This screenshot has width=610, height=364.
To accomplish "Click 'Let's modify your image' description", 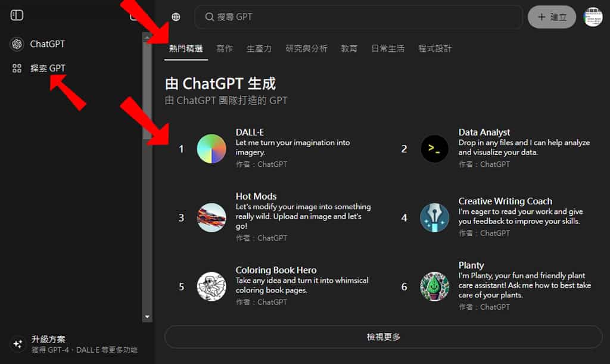I will [303, 217].
